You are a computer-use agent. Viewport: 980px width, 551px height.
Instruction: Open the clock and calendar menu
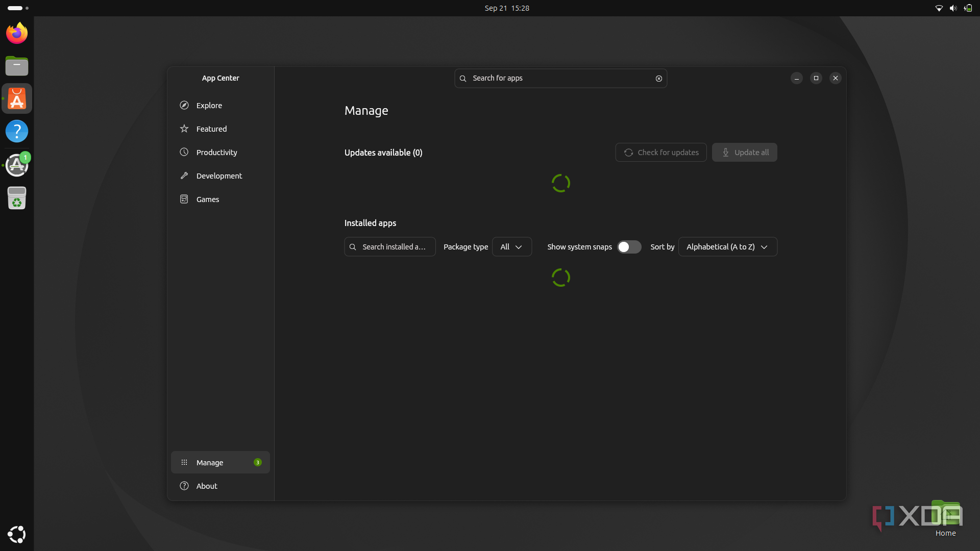(x=507, y=8)
